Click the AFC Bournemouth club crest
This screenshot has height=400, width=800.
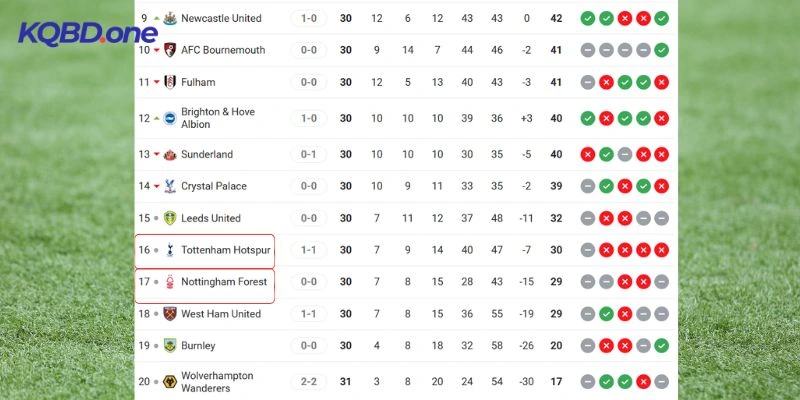[x=170, y=50]
